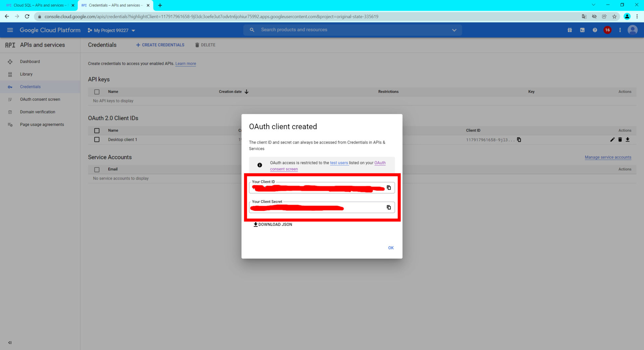Expand the search bar dropdown arrow
The height and width of the screenshot is (350, 644).
coord(454,30)
